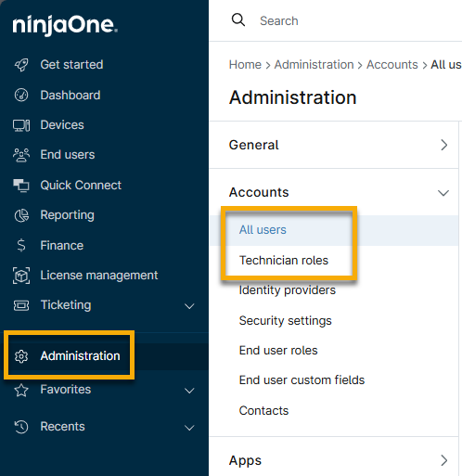Open License management in sidebar

[99, 276]
